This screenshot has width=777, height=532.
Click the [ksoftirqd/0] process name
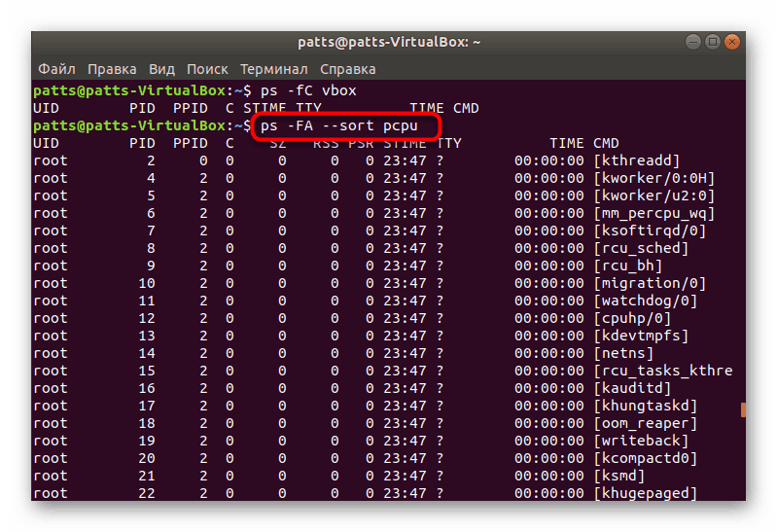[x=650, y=231]
